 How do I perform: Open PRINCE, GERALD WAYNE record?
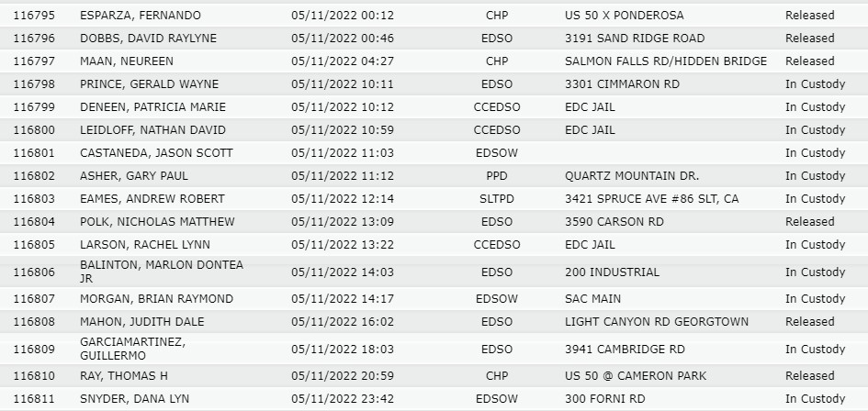[x=434, y=84]
